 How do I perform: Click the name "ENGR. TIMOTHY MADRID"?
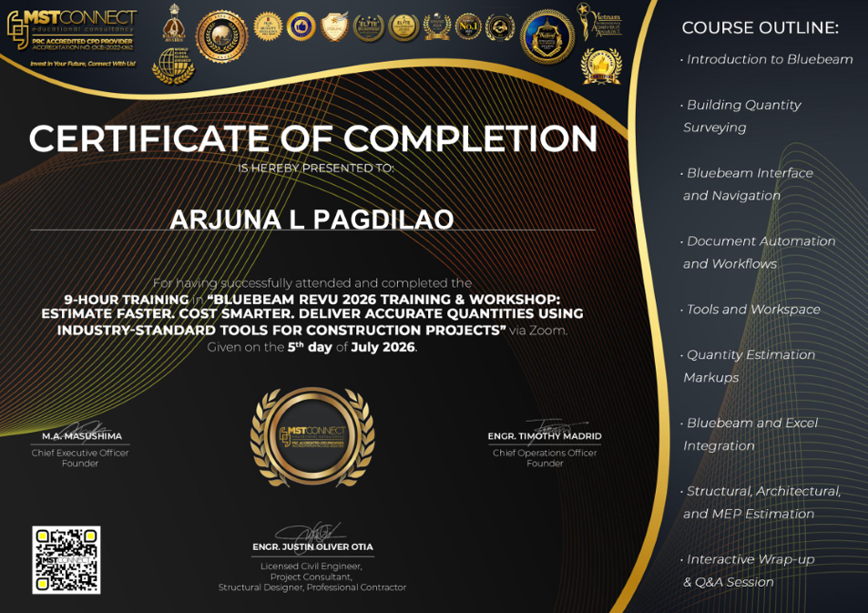click(545, 436)
